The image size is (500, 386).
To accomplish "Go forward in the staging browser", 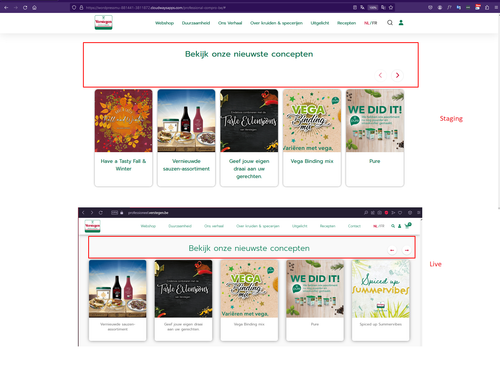I will (x=16, y=7).
